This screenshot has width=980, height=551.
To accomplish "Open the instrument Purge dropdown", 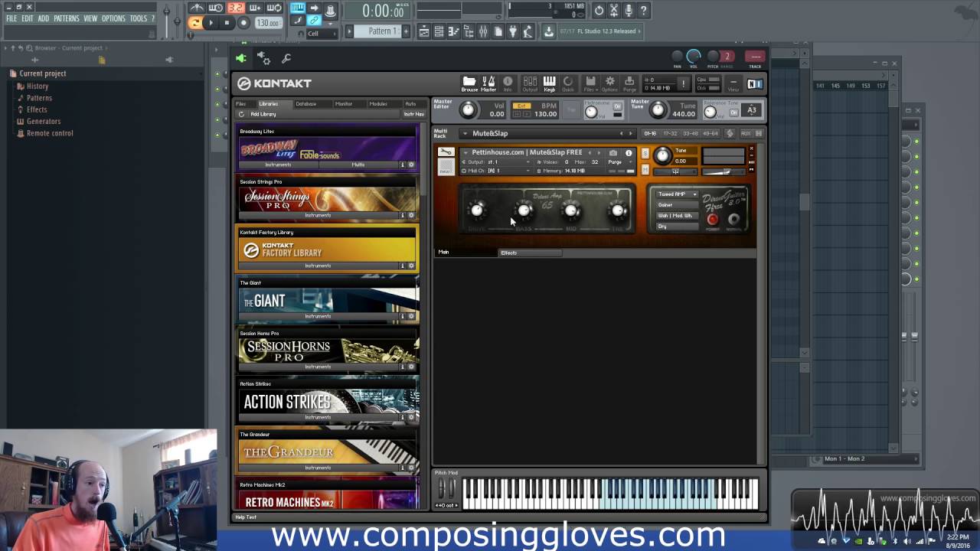I will coord(619,162).
